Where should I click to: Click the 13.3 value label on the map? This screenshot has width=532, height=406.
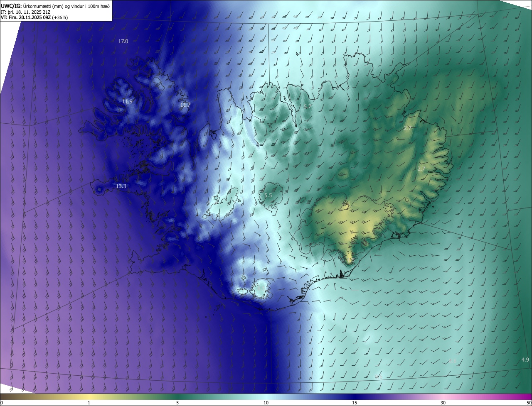coord(121,186)
